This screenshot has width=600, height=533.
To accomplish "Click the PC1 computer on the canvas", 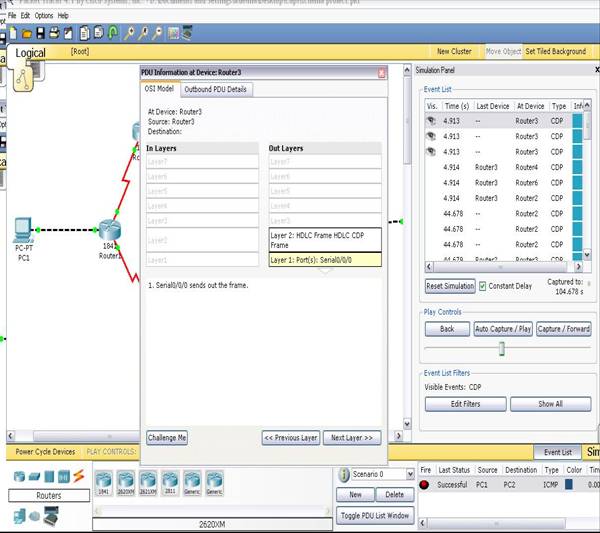I will [x=23, y=230].
